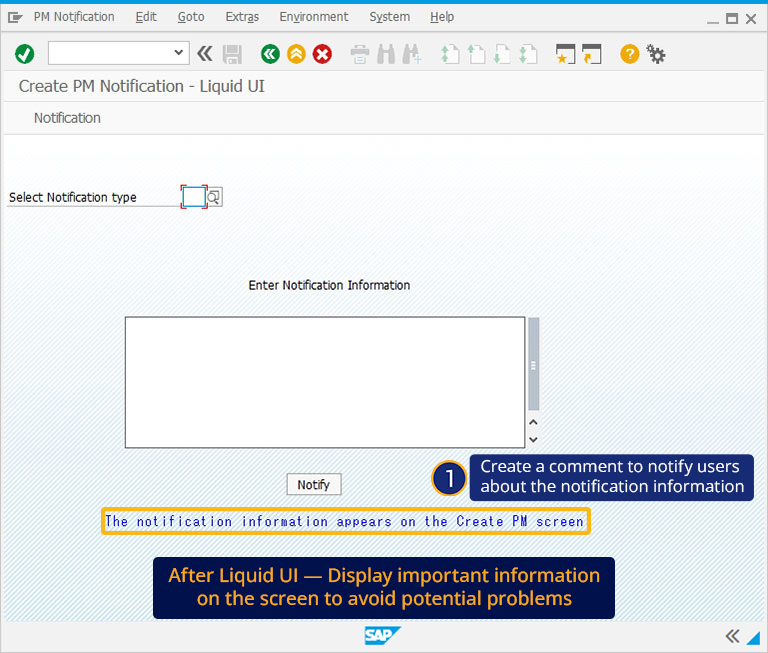Click the 'Enter Notification Information' label
This screenshot has height=653, width=768.
[x=329, y=285]
